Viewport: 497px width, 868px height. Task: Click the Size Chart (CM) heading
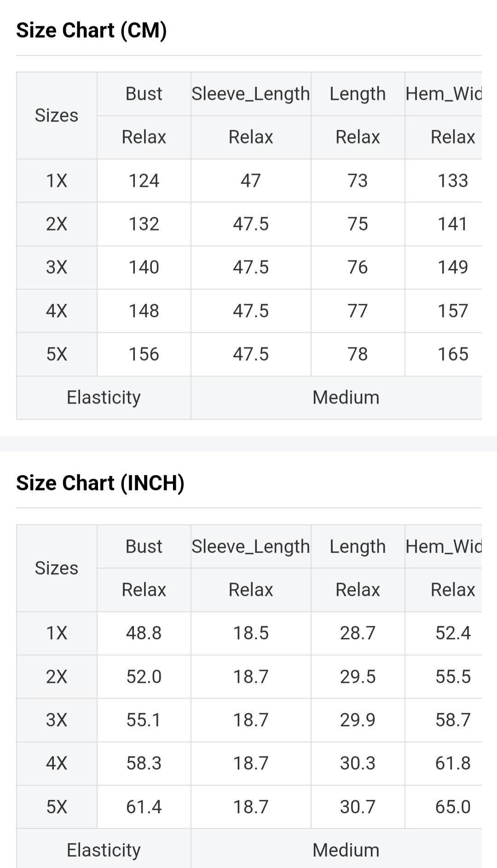(x=92, y=30)
